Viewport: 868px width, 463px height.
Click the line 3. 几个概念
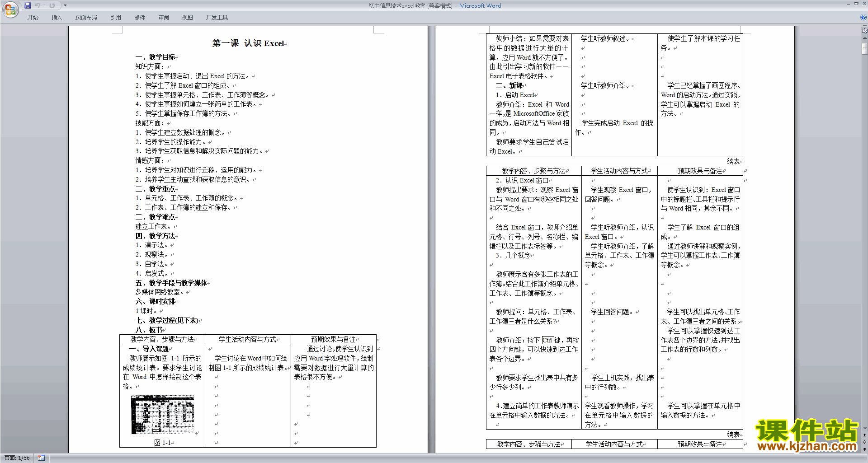pyautogui.click(x=514, y=255)
